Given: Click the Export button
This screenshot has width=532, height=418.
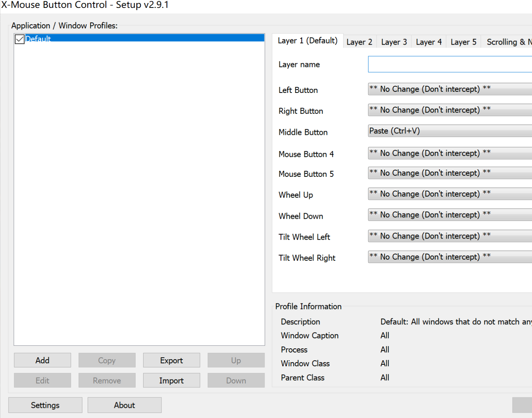Looking at the screenshot, I should pyautogui.click(x=171, y=360).
